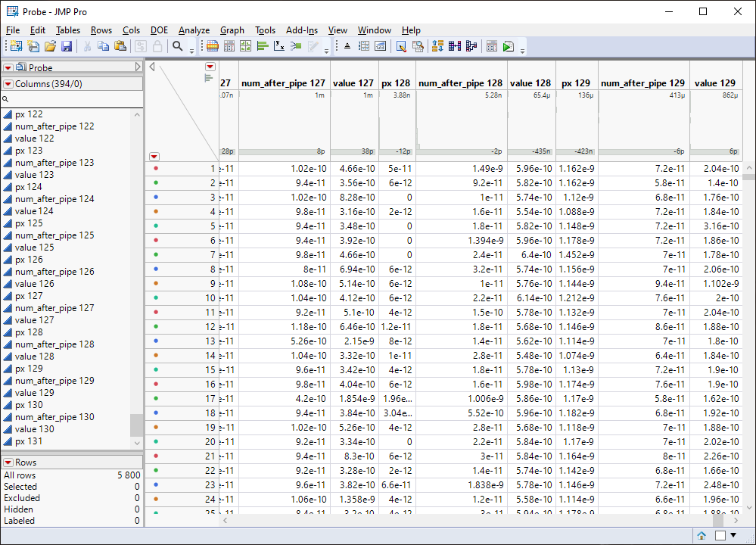756x545 pixels.
Task: Open the Rows panel red triangle menu
Action: click(8, 462)
